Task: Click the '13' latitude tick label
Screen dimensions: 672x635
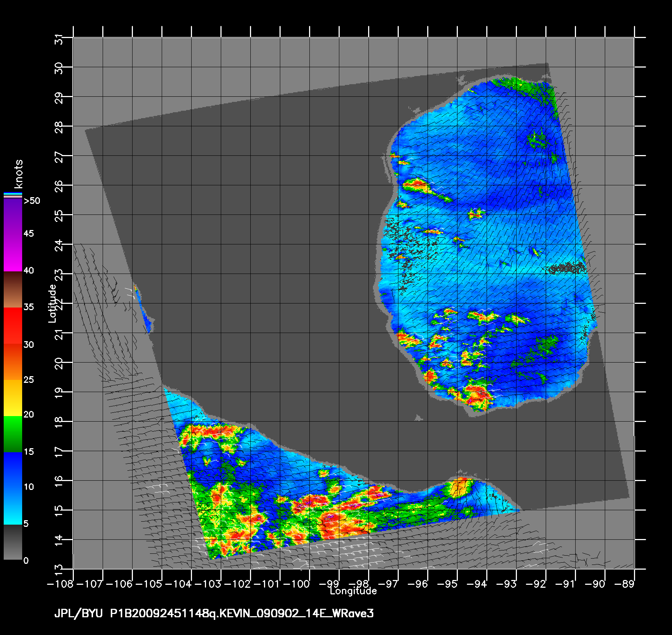Action: (59, 570)
